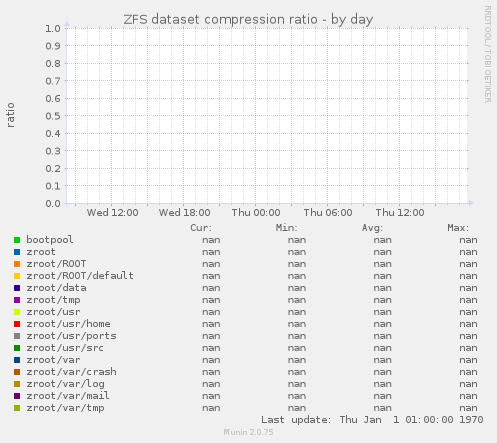Click the 0.5 y-axis value
497x443 pixels.
(x=53, y=116)
